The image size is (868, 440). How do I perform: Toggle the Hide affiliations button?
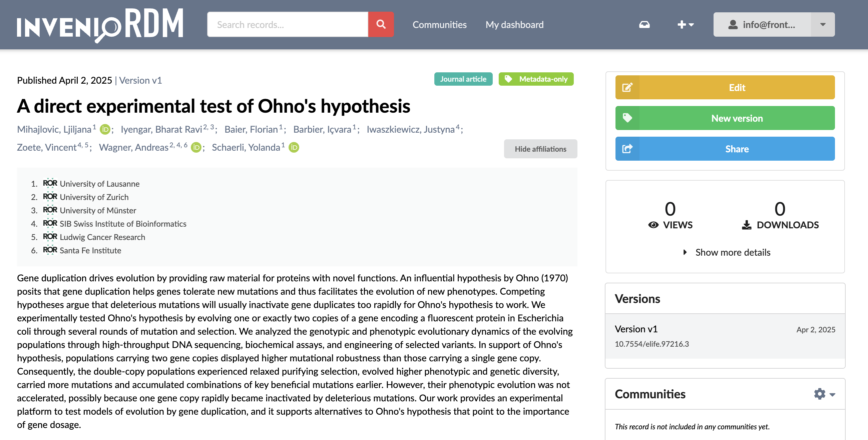click(x=540, y=149)
